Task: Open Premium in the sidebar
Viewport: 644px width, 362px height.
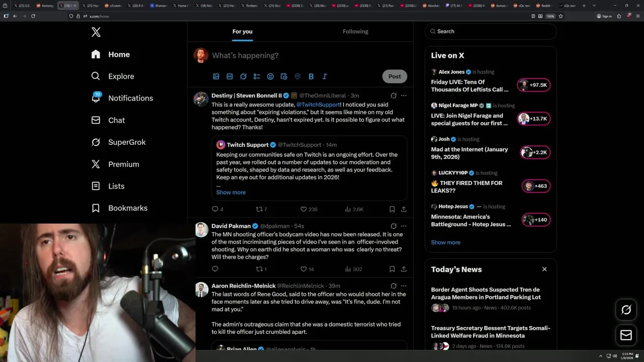Action: (115, 164)
